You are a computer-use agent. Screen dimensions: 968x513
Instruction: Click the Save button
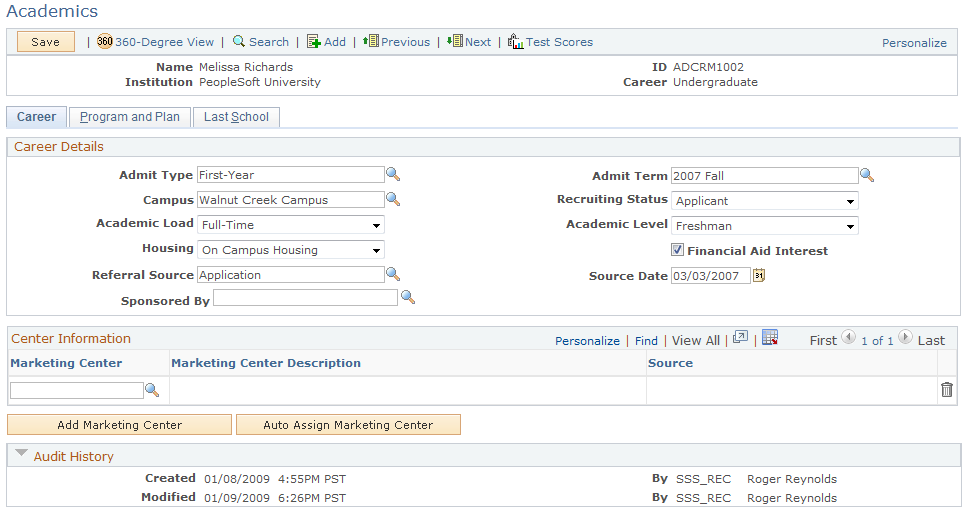tap(46, 42)
